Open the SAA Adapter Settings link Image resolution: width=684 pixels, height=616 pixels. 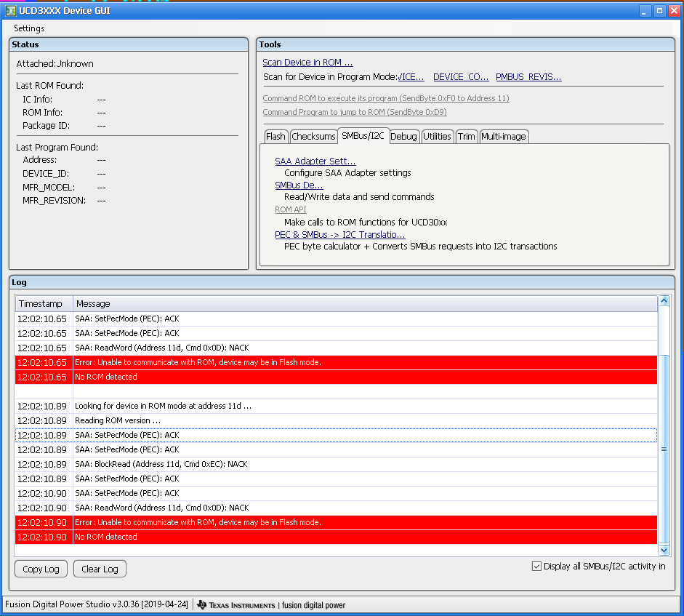click(315, 161)
